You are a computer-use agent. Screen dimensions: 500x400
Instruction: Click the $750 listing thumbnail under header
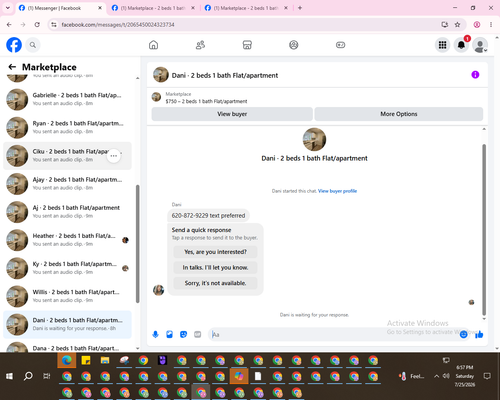[156, 97]
